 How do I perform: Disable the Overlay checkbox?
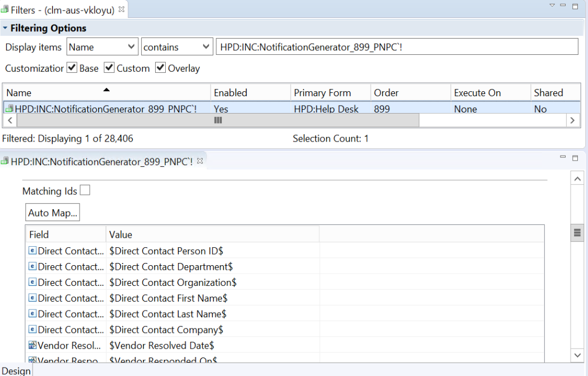tap(160, 68)
